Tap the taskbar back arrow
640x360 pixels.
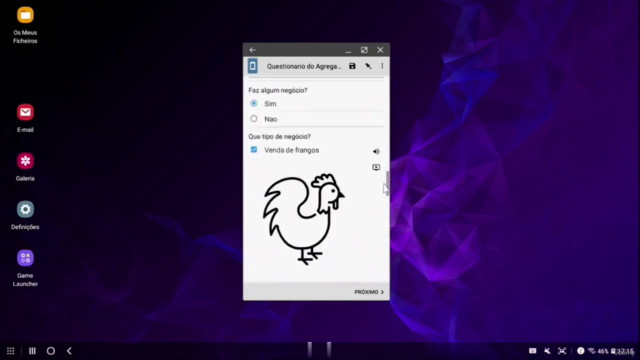coord(69,351)
